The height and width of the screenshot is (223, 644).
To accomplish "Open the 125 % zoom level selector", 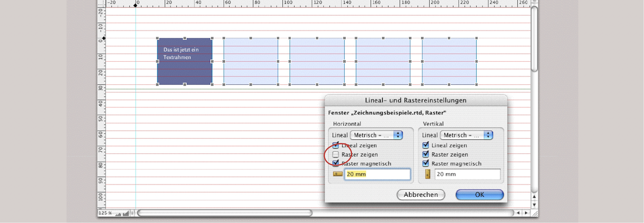I will pos(106,214).
